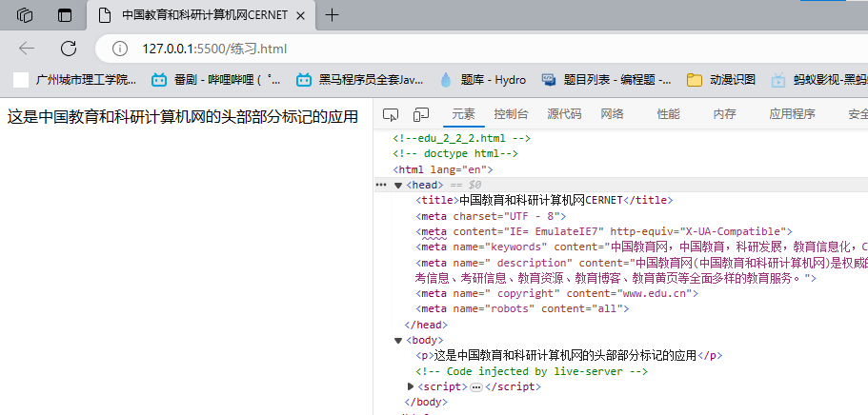Click the page paragraph text 这是中国教育...

pyautogui.click(x=183, y=117)
